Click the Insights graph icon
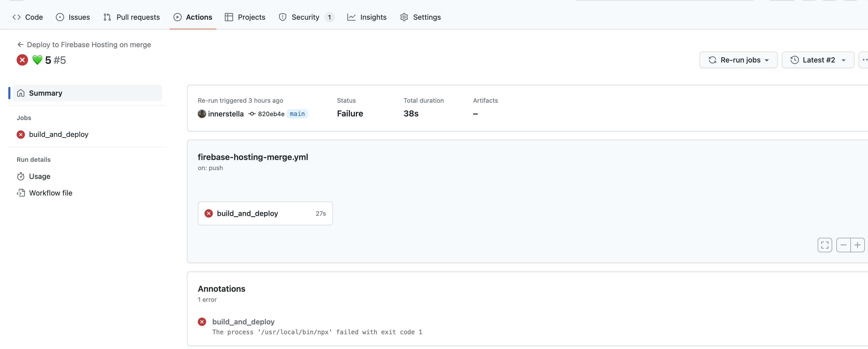The image size is (868, 349). (351, 17)
